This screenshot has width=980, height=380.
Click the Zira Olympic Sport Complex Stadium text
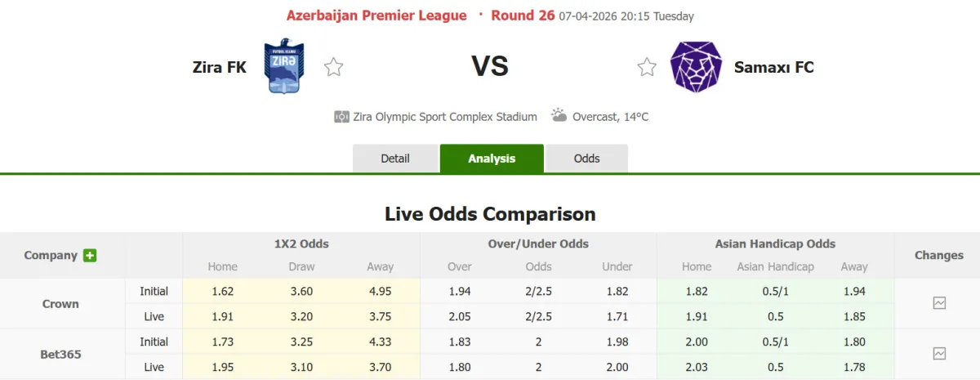[x=445, y=117]
